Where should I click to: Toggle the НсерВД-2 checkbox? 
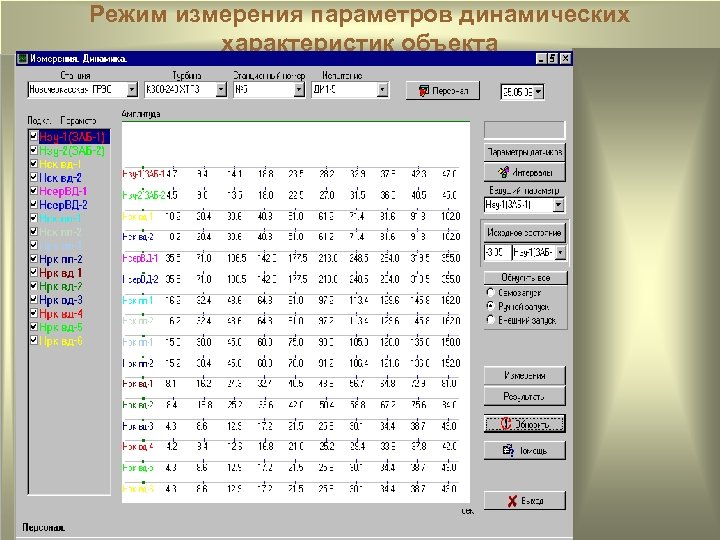pyautogui.click(x=34, y=204)
